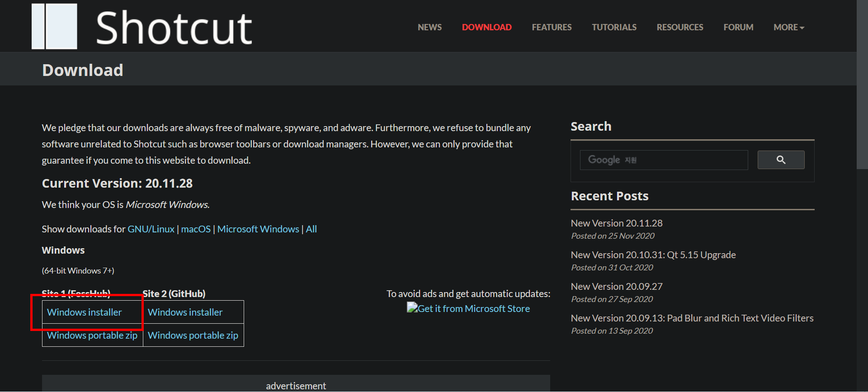Visit the FORUM link
The width and height of the screenshot is (868, 392).
click(x=738, y=27)
